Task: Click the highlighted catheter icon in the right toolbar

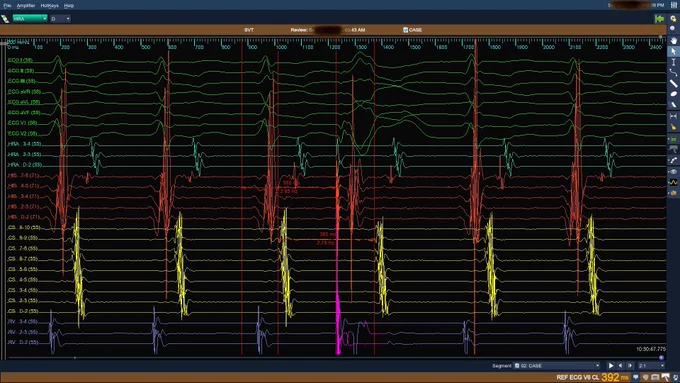Action: coord(673,149)
